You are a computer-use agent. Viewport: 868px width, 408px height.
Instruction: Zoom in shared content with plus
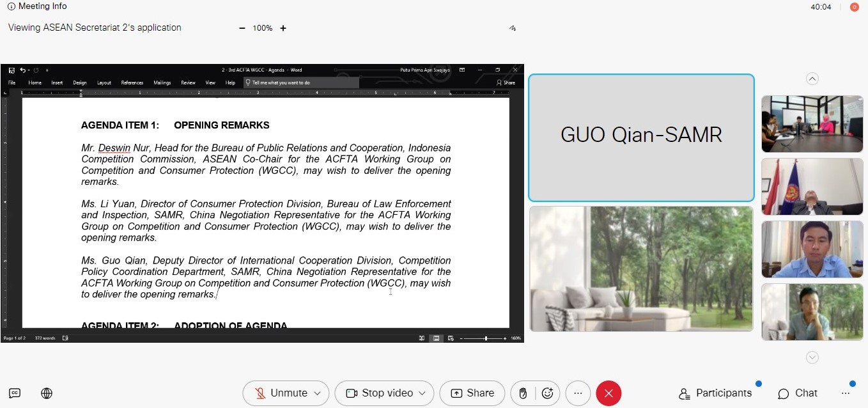[283, 28]
